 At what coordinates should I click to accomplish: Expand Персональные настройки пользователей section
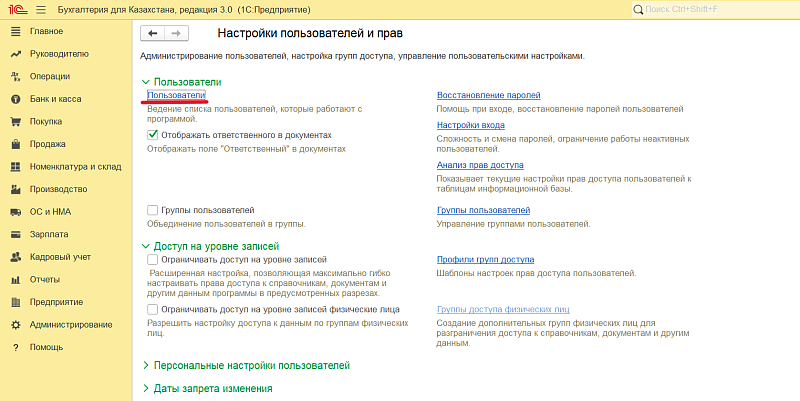click(146, 366)
